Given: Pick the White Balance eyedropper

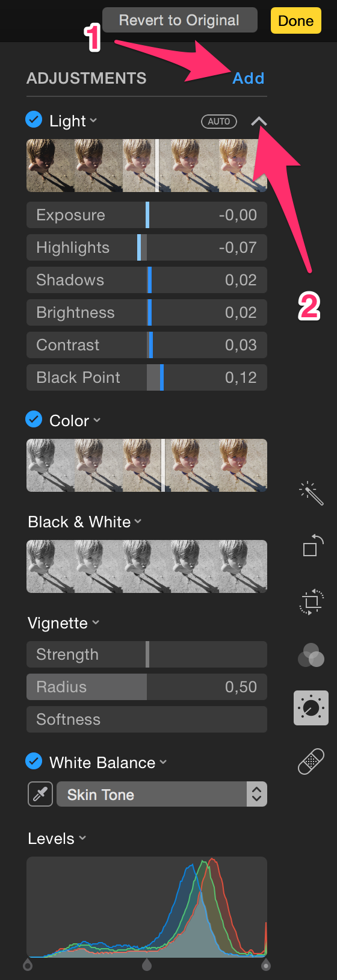Looking at the screenshot, I should click(40, 794).
